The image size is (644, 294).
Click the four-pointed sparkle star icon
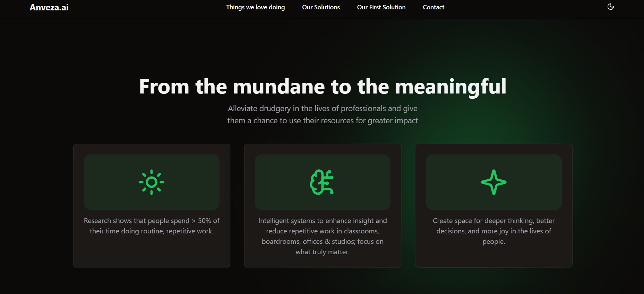click(493, 182)
